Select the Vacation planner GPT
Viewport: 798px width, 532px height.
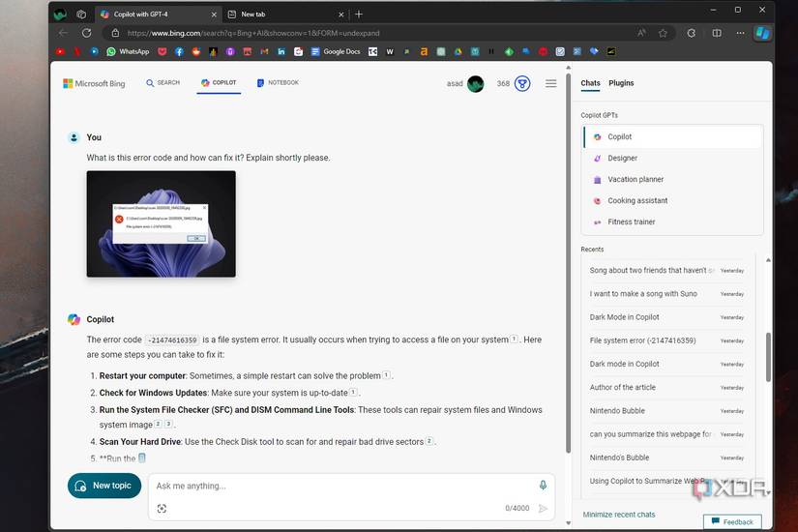(673, 180)
